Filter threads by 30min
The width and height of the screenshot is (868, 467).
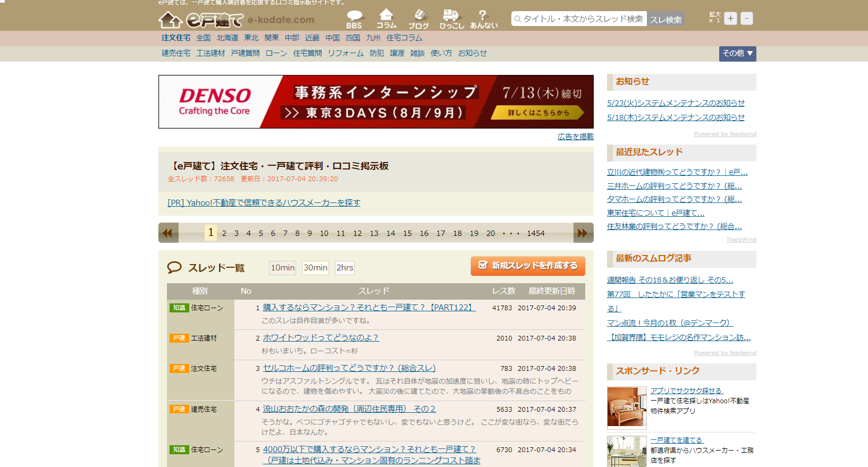pyautogui.click(x=315, y=268)
